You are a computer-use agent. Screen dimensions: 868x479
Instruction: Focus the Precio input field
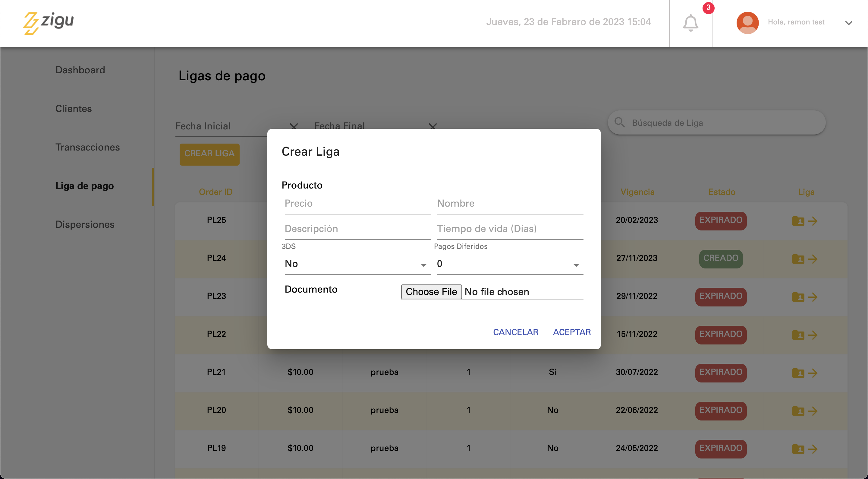[357, 204]
